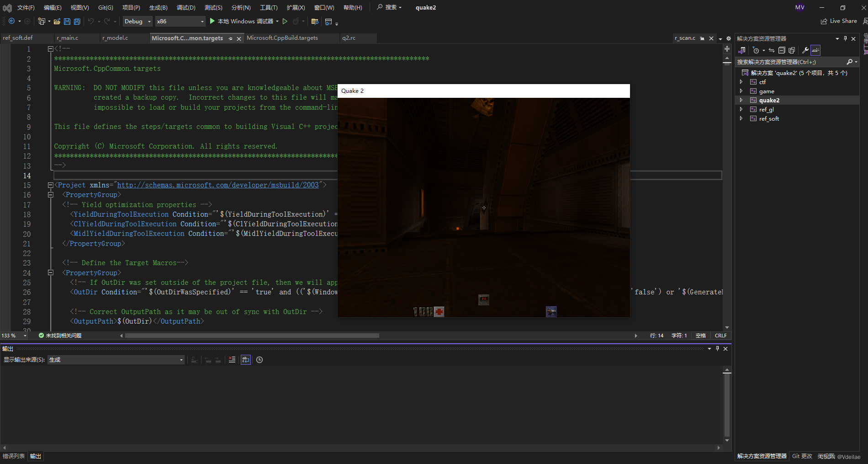This screenshot has height=464, width=868.
Task: Save all open files
Action: [76, 21]
